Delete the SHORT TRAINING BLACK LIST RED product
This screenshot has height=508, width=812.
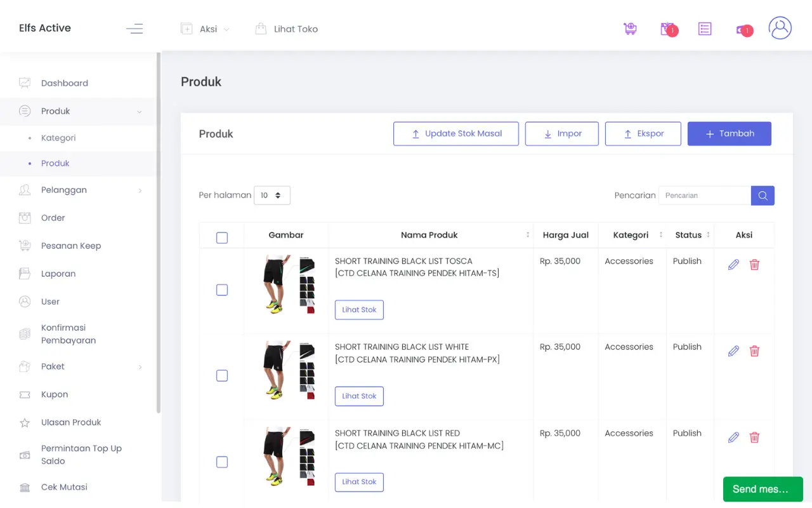(x=754, y=438)
